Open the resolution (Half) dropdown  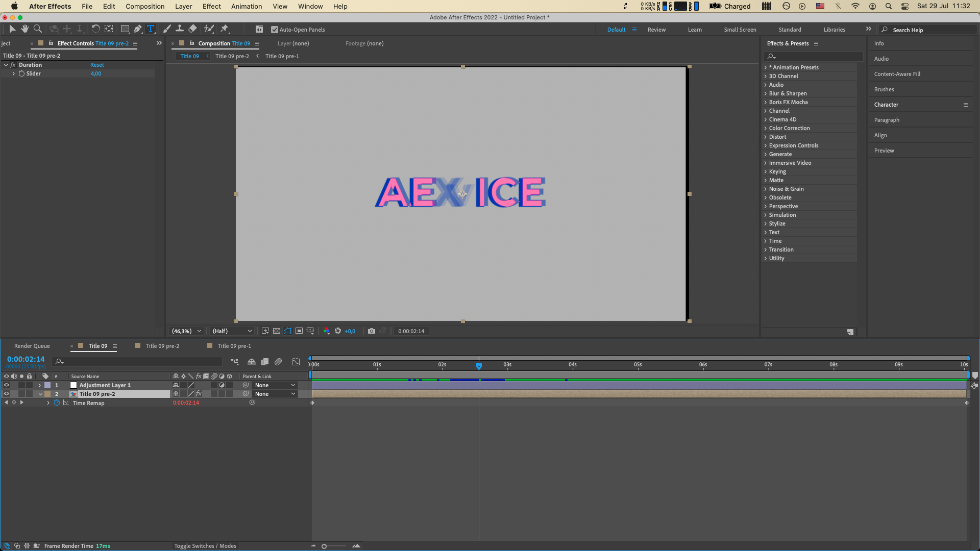click(x=232, y=331)
